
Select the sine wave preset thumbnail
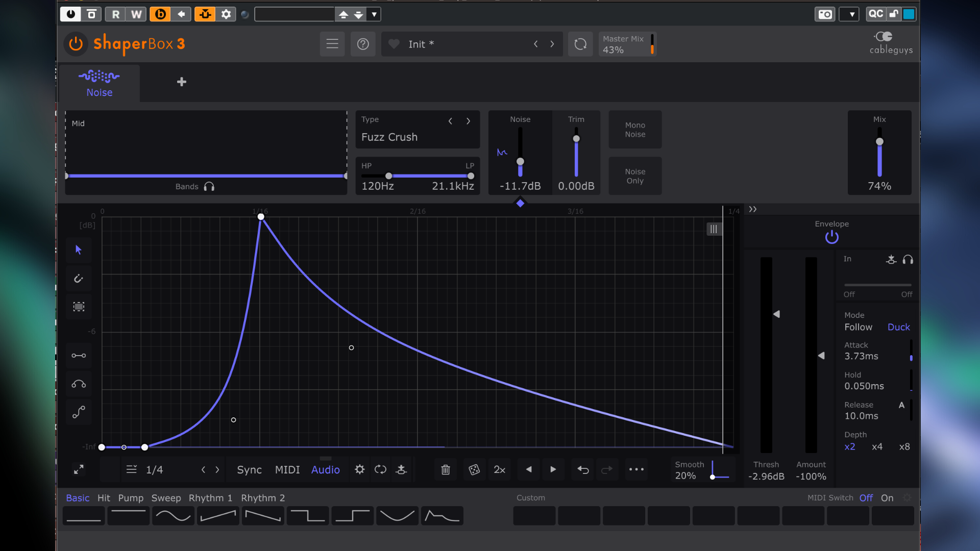pyautogui.click(x=173, y=516)
